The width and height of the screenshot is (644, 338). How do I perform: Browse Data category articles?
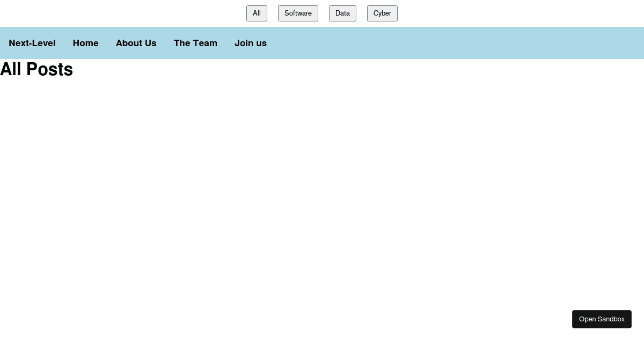click(x=342, y=13)
